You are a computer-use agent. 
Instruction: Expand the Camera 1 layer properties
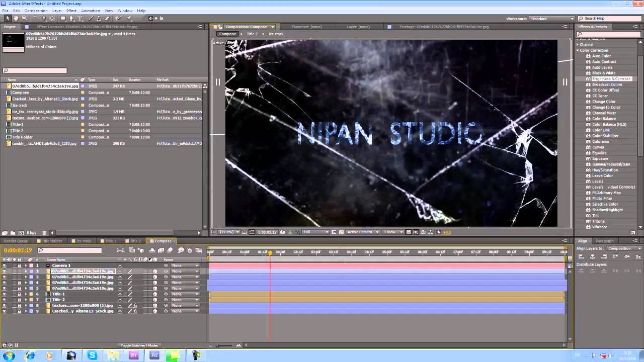(26, 265)
